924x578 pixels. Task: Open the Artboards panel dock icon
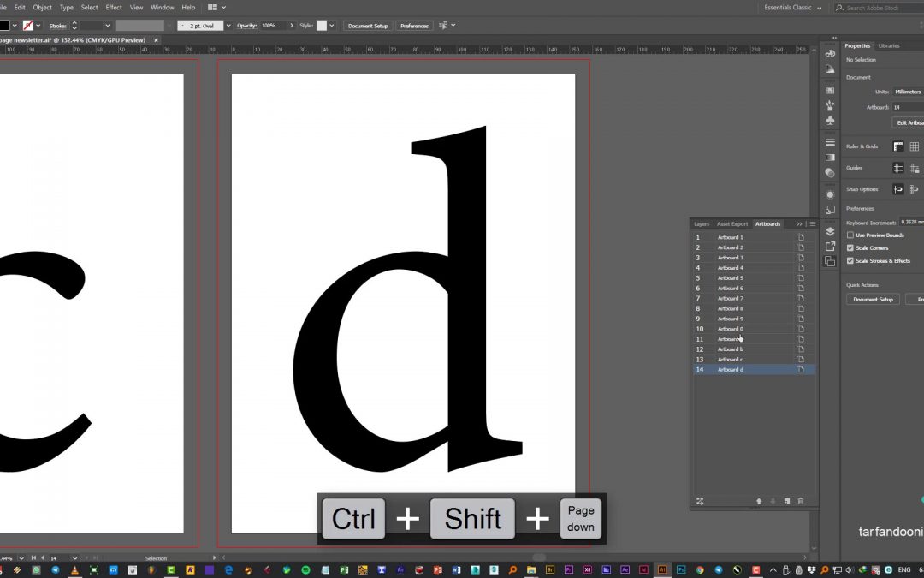point(830,260)
